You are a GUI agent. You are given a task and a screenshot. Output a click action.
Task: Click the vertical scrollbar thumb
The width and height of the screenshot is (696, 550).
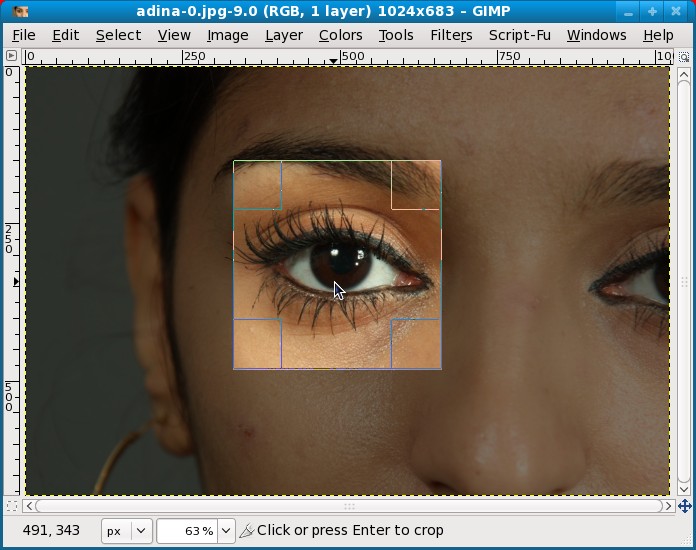(684, 281)
